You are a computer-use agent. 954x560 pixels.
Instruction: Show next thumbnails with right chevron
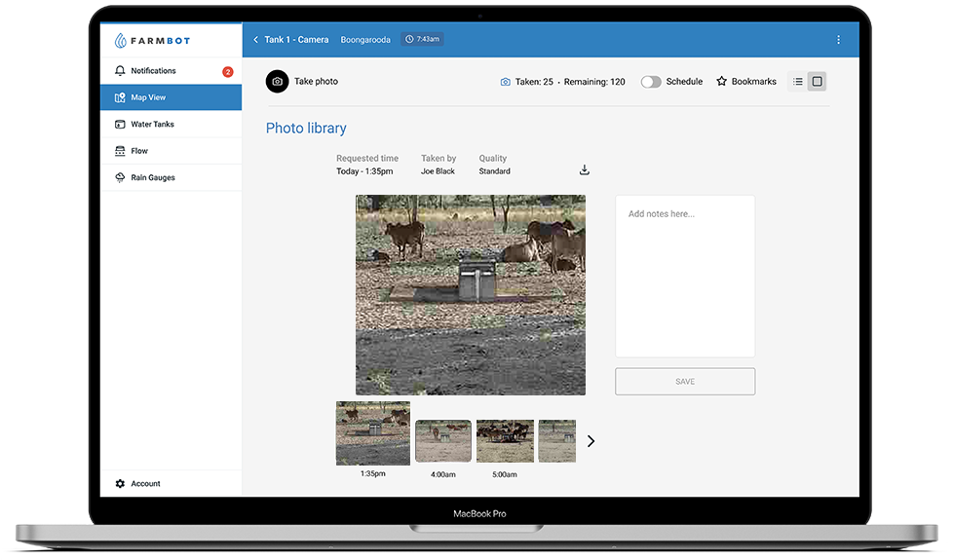click(x=591, y=441)
